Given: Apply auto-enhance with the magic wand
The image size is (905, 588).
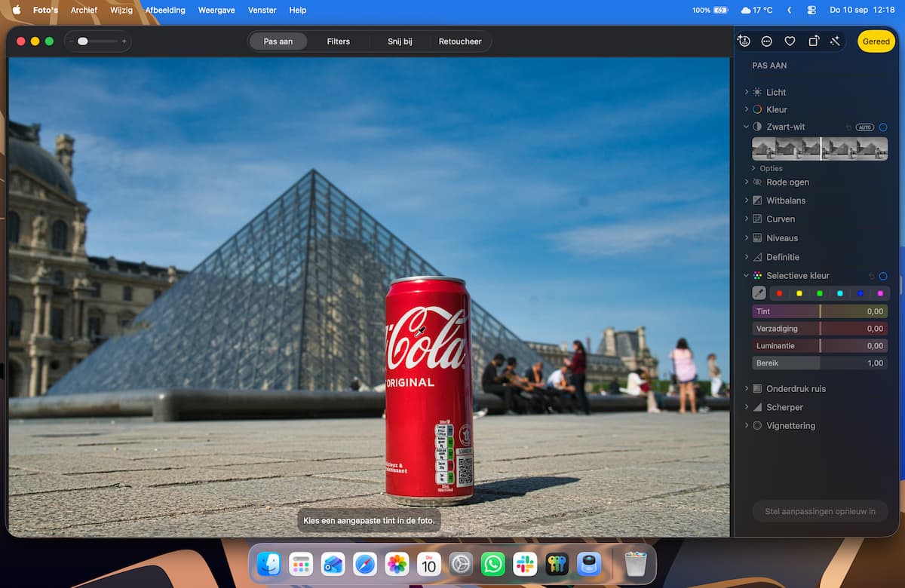Looking at the screenshot, I should click(835, 41).
